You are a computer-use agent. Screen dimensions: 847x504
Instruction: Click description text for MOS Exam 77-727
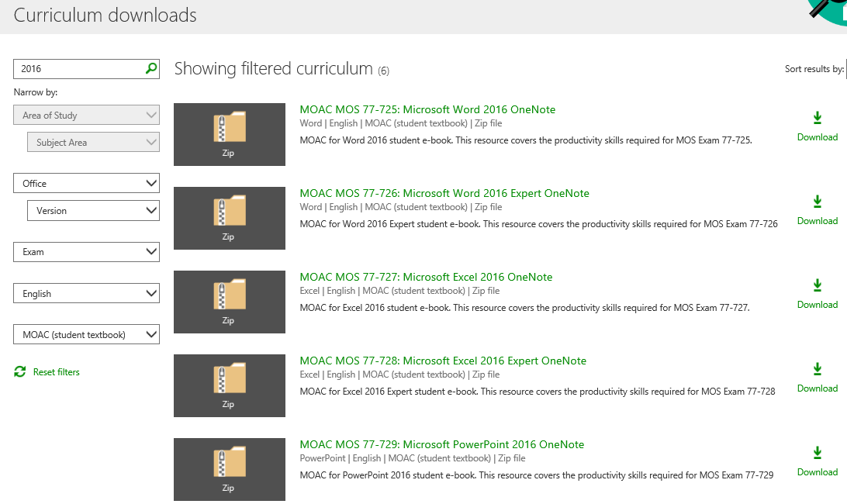[x=524, y=308]
